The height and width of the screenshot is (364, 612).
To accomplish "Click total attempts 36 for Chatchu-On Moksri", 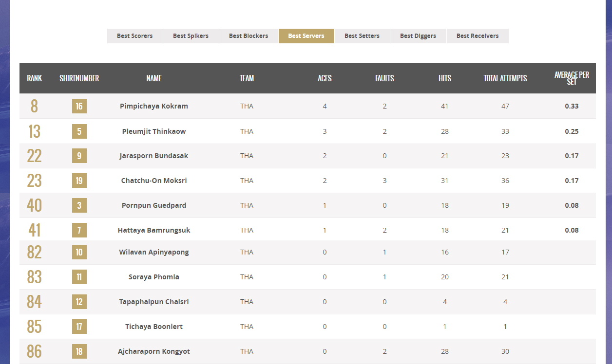I will 505,181.
